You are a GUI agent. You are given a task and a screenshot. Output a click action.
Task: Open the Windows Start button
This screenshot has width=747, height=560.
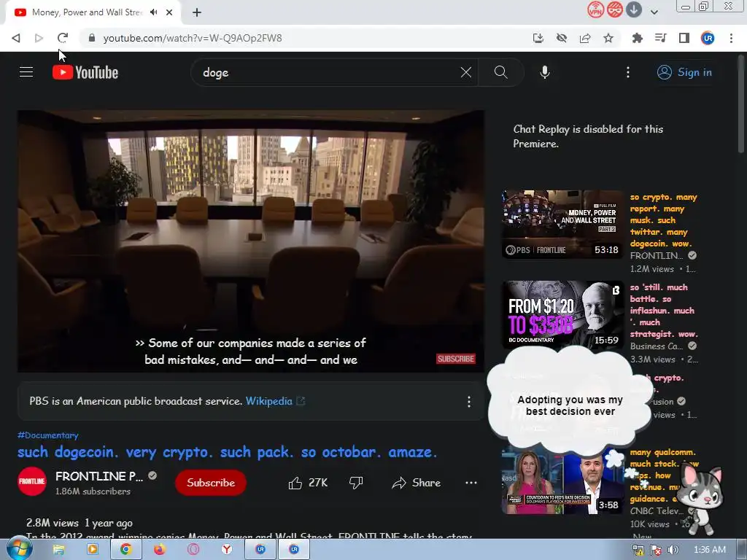[x=20, y=549]
